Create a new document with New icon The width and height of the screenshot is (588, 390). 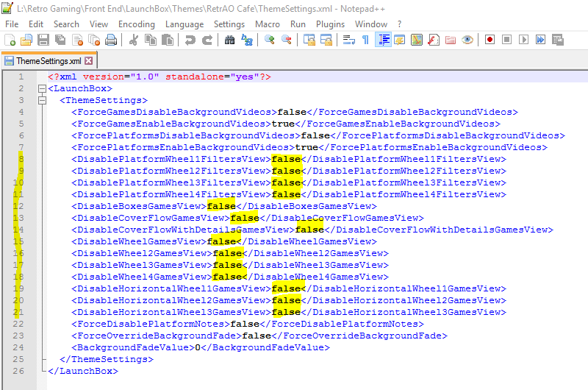point(10,40)
